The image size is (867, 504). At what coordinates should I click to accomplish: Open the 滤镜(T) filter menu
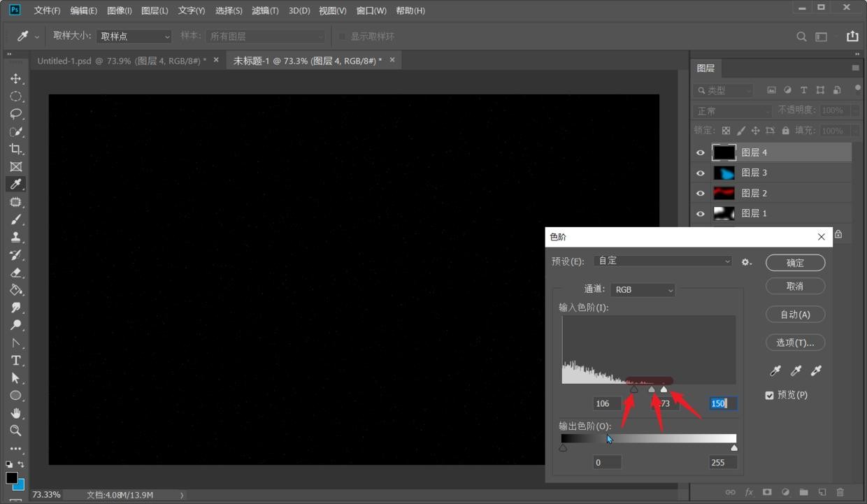pyautogui.click(x=265, y=10)
